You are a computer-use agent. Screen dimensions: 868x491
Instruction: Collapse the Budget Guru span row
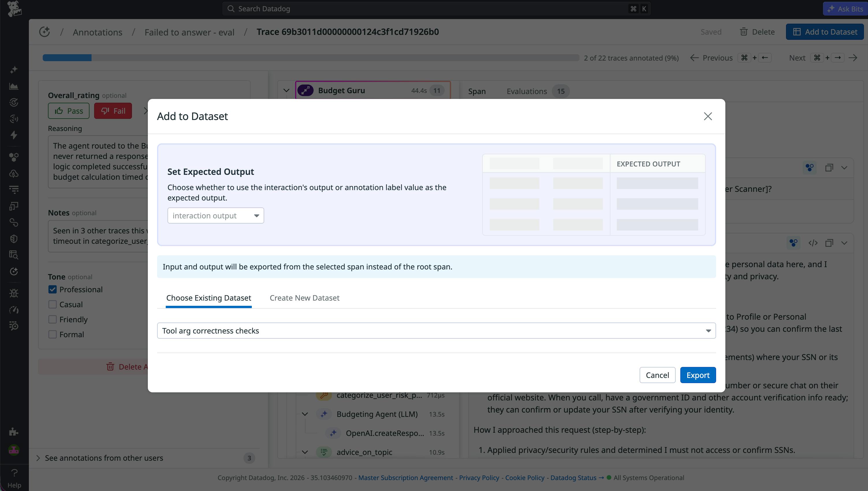[x=286, y=90]
